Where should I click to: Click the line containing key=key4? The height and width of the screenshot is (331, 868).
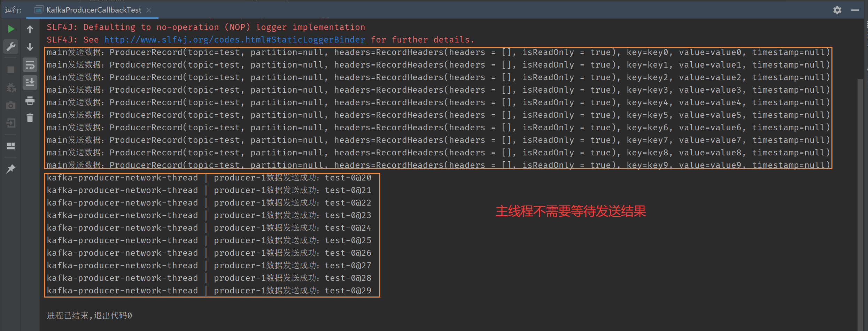click(438, 102)
